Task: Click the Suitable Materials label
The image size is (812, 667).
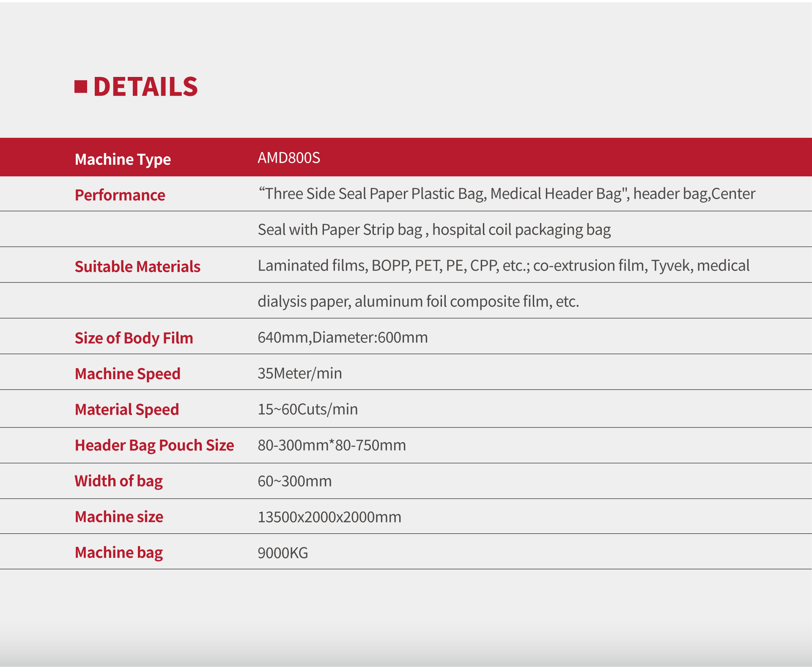Action: pyautogui.click(x=137, y=266)
